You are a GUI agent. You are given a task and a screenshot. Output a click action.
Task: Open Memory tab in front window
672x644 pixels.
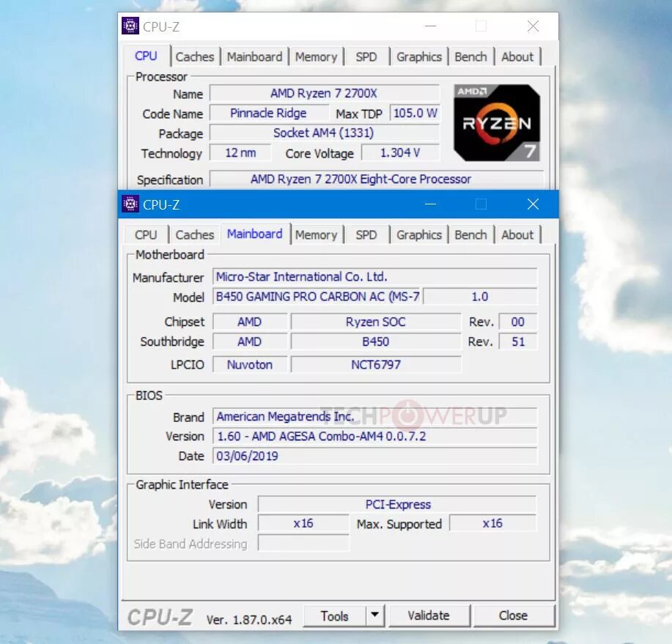click(x=317, y=234)
